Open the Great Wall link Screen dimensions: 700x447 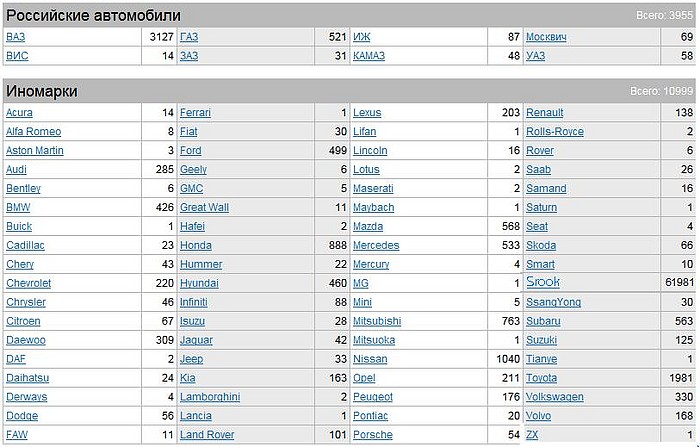pyautogui.click(x=204, y=208)
